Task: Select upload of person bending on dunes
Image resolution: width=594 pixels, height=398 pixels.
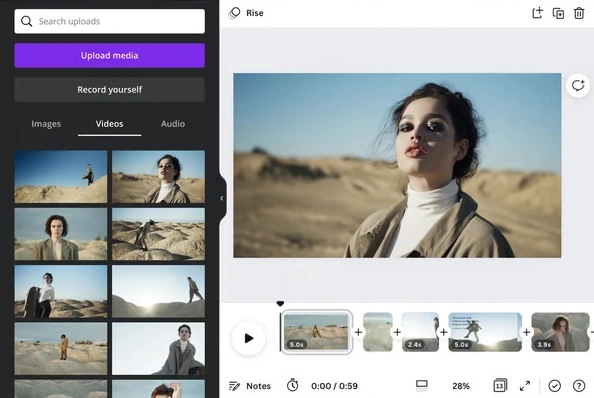Action: 158,234
